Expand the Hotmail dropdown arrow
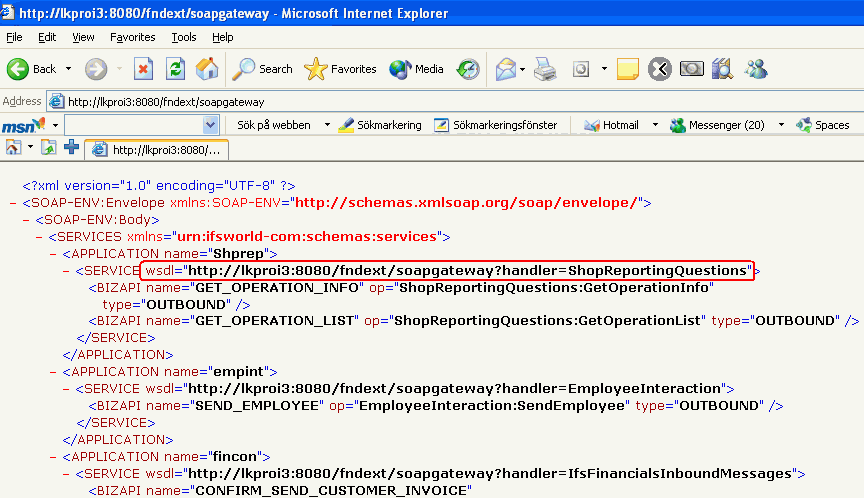The height and width of the screenshot is (498, 864). (655, 125)
